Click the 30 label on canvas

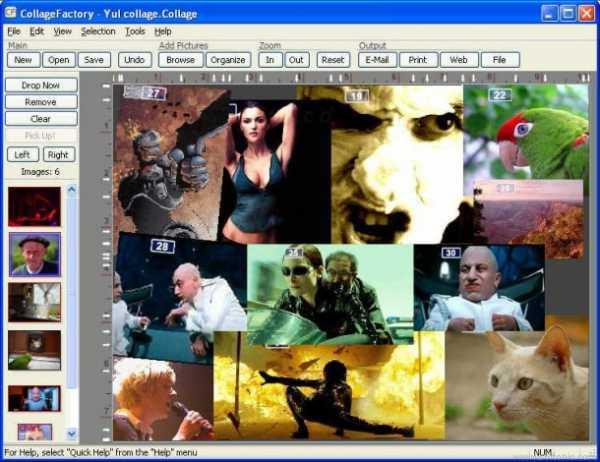click(451, 253)
